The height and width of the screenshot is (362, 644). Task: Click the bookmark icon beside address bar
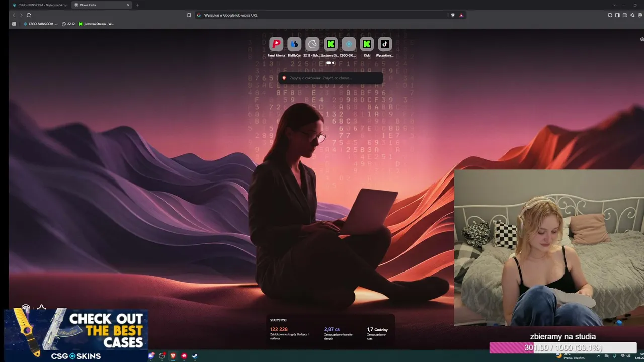pyautogui.click(x=189, y=15)
